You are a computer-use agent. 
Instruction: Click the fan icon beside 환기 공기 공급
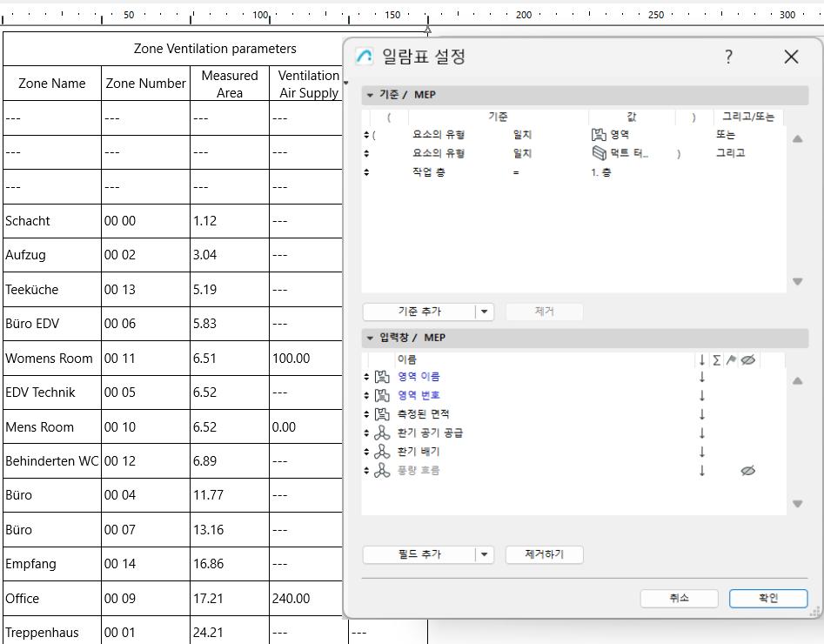(x=382, y=433)
